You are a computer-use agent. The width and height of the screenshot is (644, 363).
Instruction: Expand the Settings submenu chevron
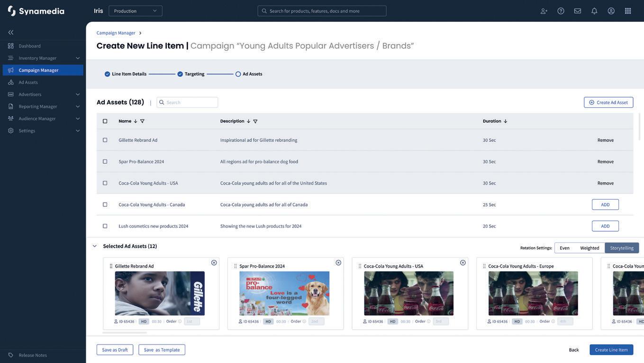pyautogui.click(x=78, y=130)
